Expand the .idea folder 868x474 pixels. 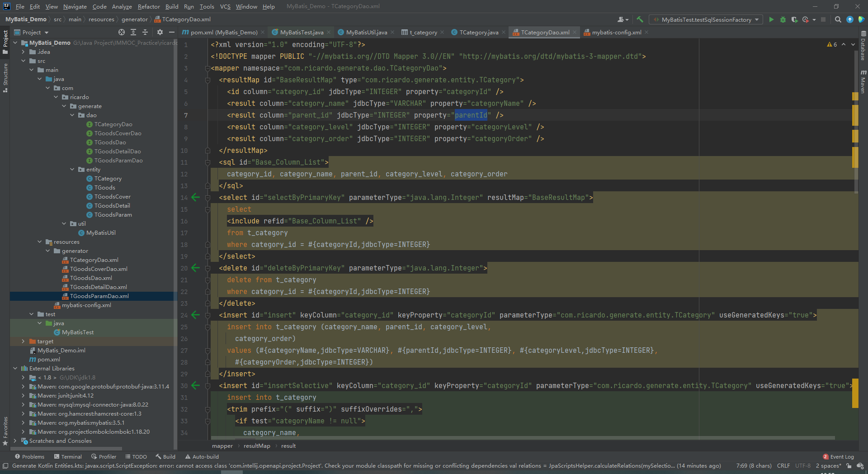pyautogui.click(x=24, y=52)
